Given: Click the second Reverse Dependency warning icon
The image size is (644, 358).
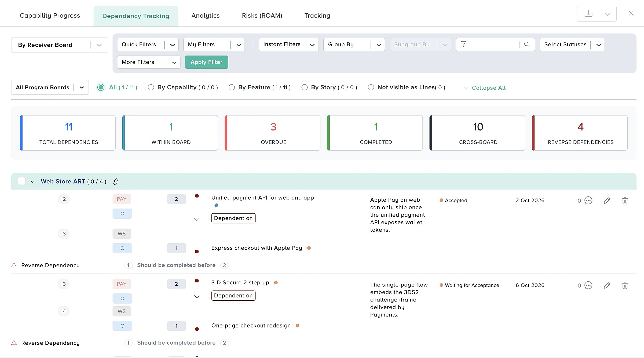Looking at the screenshot, I should click(14, 343).
